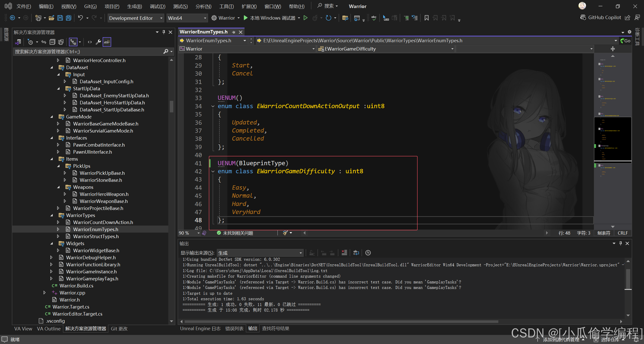
Task: Open the Development Editor configuration dropdown
Action: point(136,18)
